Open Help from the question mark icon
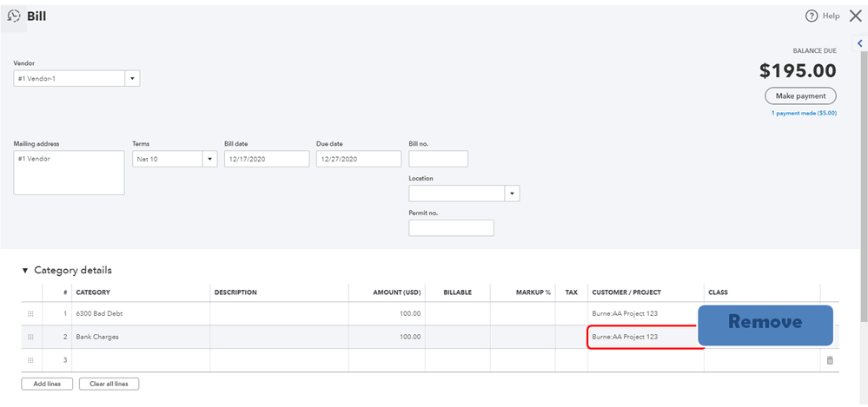This screenshot has width=868, height=407. [x=812, y=16]
